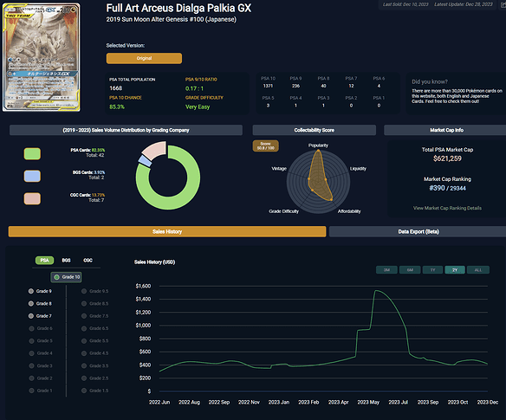Image resolution: width=506 pixels, height=420 pixels.
Task: Select the CGC grading company filter
Action: (88, 261)
